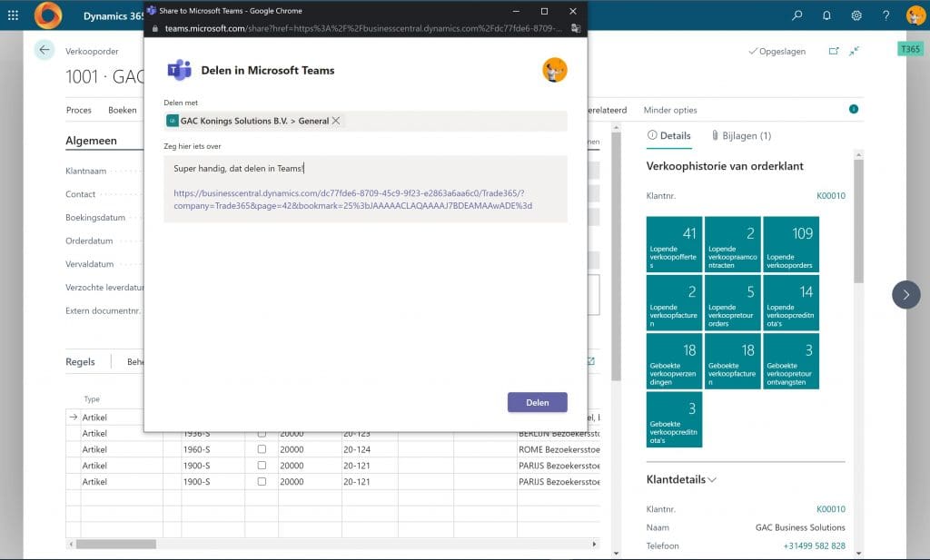Viewport: 930px width, 560px height.
Task: Switch to the Details factbox tab
Action: (x=669, y=136)
